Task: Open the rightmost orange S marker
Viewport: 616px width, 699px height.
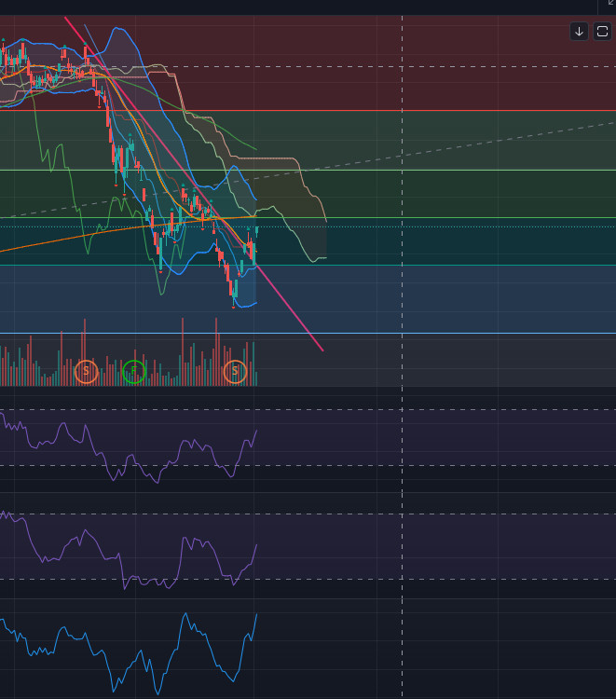Action: 235,372
